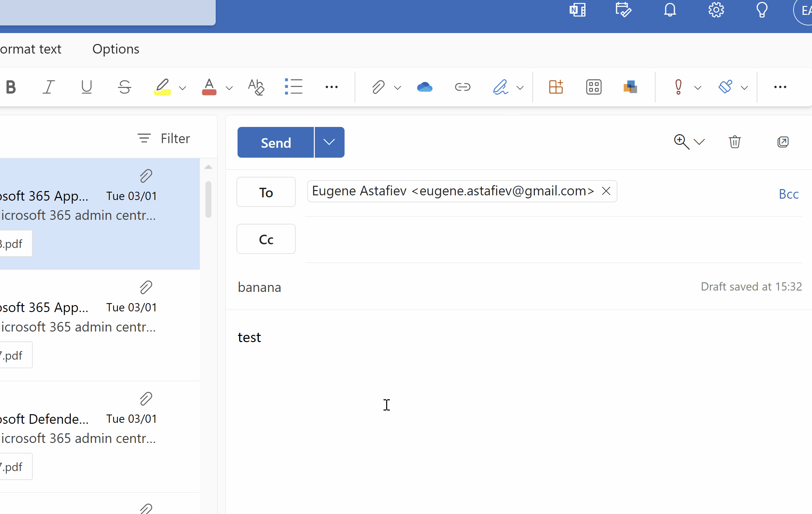Insert a table using the table icon
812x514 pixels.
coord(555,87)
